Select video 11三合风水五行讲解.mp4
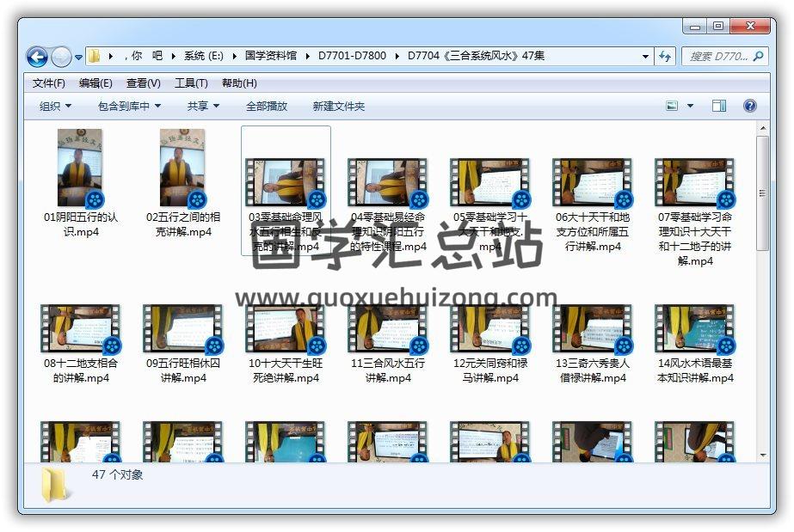 click(x=388, y=344)
